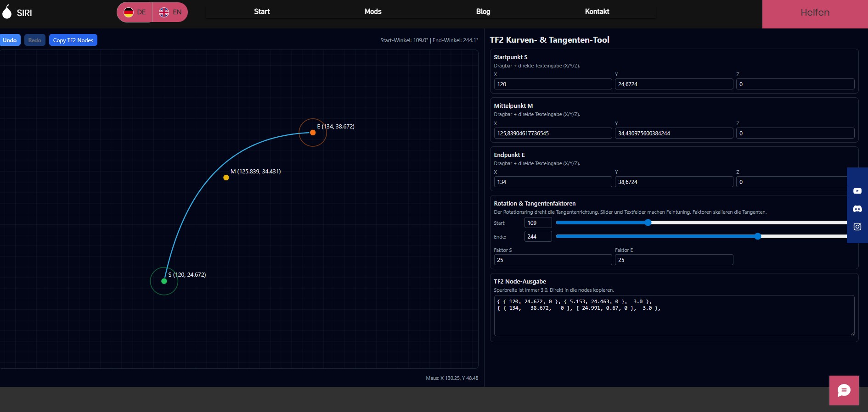Viewport: 868px width, 412px height.
Task: Click the Ende rotation slider handle
Action: pos(758,236)
